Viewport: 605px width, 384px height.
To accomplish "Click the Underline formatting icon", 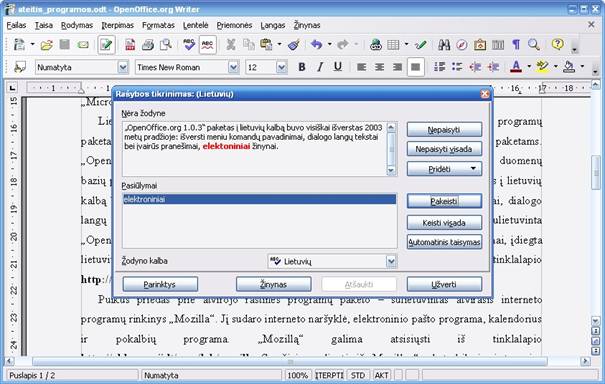I will tap(338, 67).
